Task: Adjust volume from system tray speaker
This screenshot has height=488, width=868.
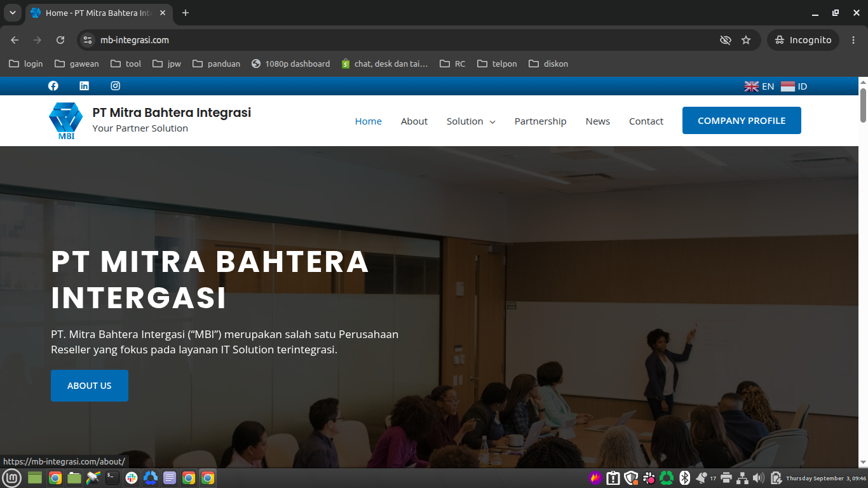Action: 758,478
